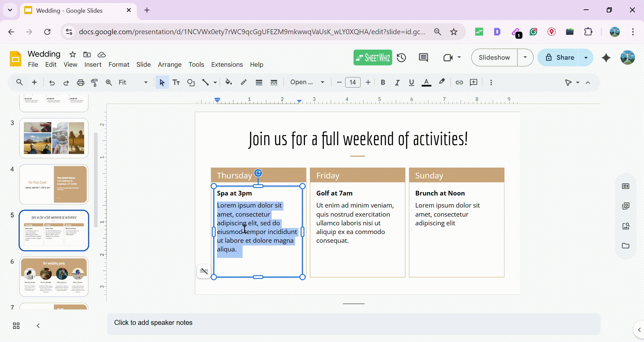Viewport: 644px width, 342px height.
Task: Open the version history clock icon
Action: pos(401,58)
